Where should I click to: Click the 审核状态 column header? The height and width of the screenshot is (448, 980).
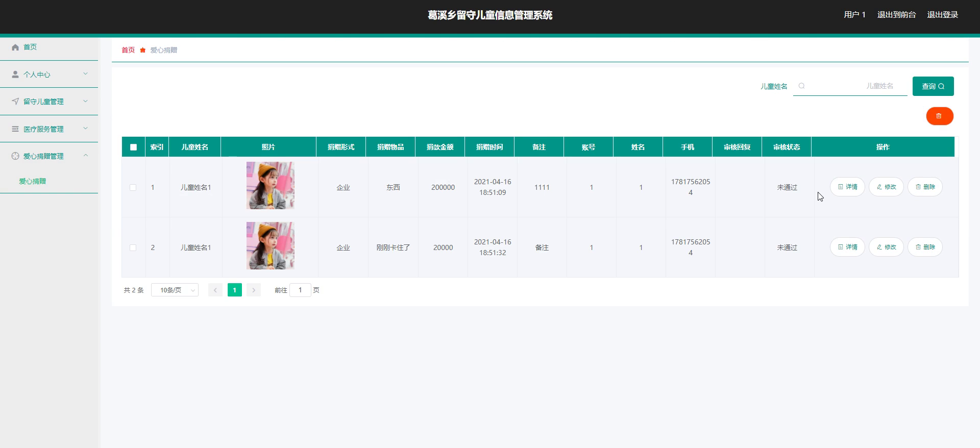[x=787, y=147]
